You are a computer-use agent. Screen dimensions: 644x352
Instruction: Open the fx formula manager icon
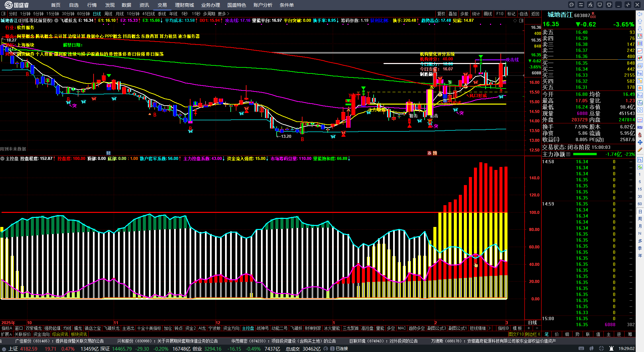pyautogui.click(x=590, y=5)
